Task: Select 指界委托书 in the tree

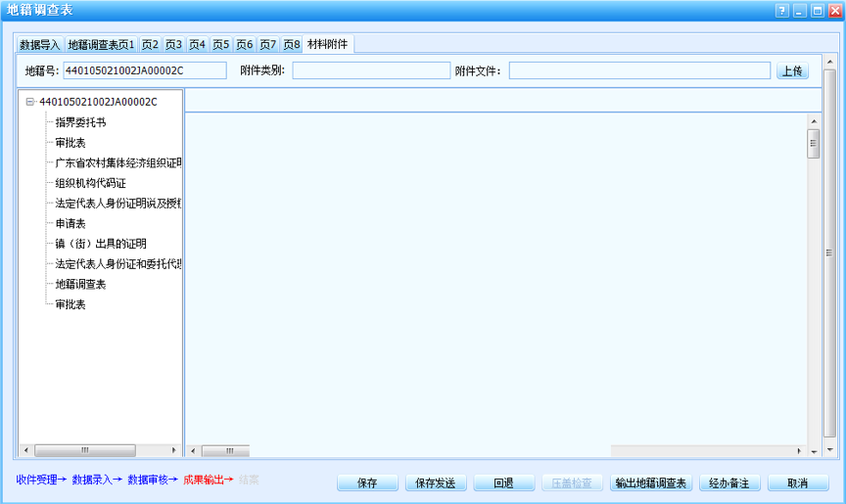Action: [80, 122]
